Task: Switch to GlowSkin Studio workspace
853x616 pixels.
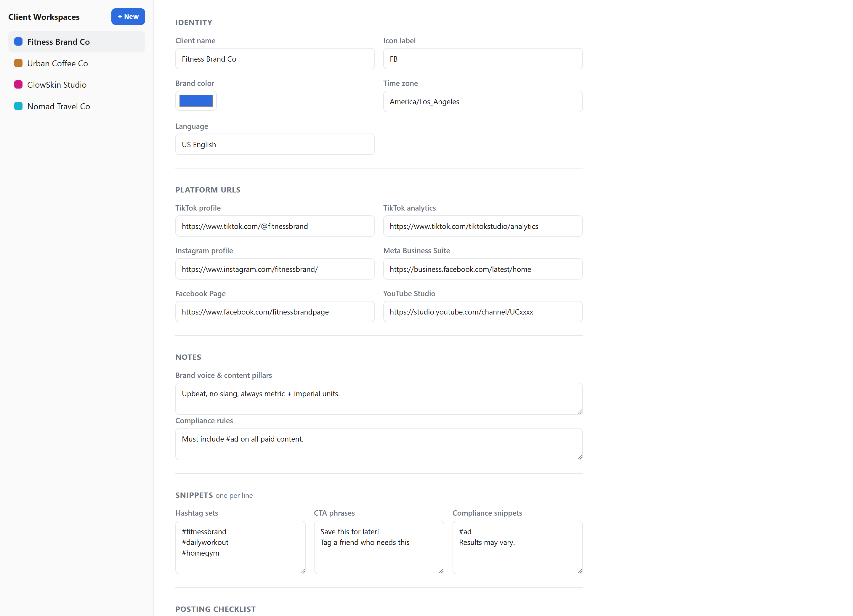Action: 76,85
